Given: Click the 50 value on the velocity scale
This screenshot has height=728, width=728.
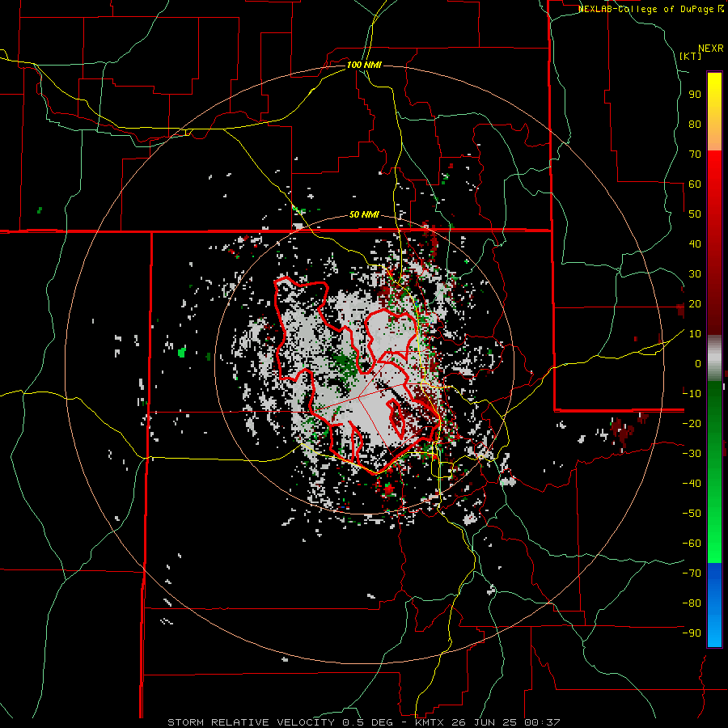Looking at the screenshot, I should pyautogui.click(x=695, y=214).
